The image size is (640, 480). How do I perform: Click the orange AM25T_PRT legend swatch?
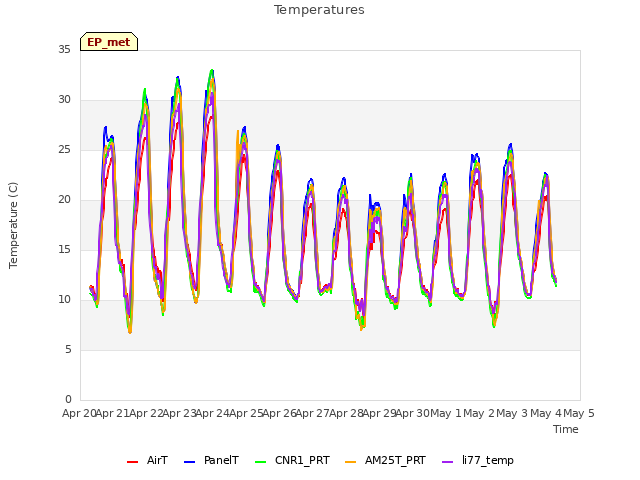tap(351, 462)
